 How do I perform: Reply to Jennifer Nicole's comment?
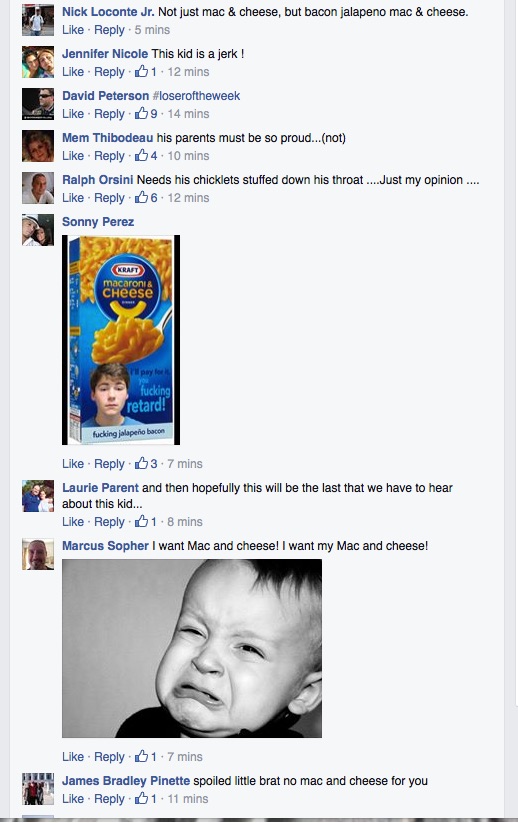pos(109,71)
